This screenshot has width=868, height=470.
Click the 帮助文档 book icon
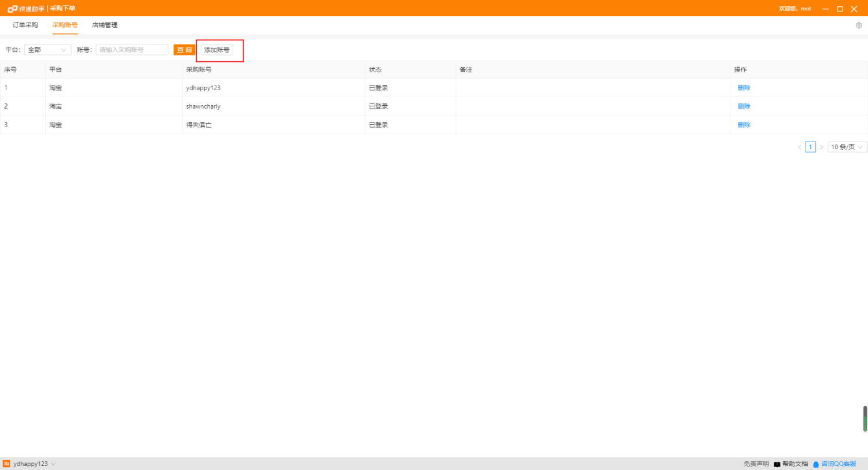[x=777, y=464]
